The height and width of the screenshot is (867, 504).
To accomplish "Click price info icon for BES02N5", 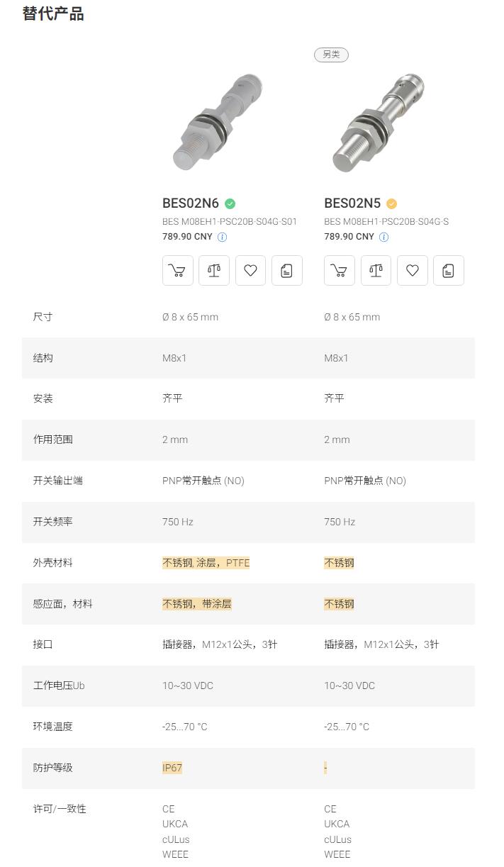I will [x=383, y=237].
